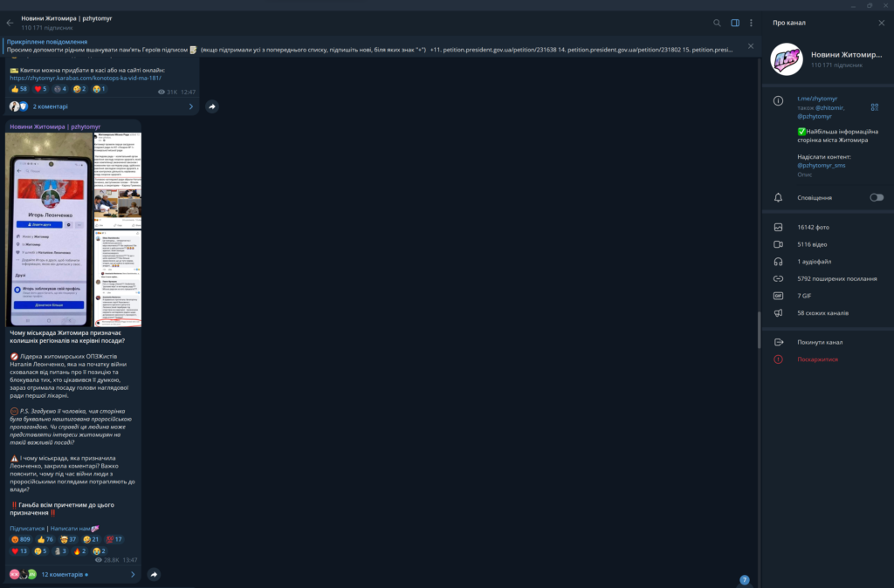The height and width of the screenshot is (588, 894).
Task: Toggle the right info sidebar panel icon
Action: 735,23
